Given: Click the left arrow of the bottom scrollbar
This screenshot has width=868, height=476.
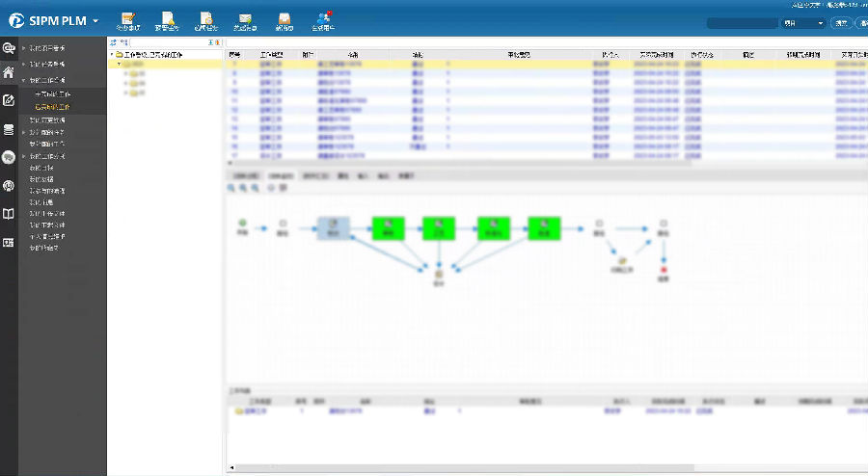Looking at the screenshot, I should coord(231,468).
